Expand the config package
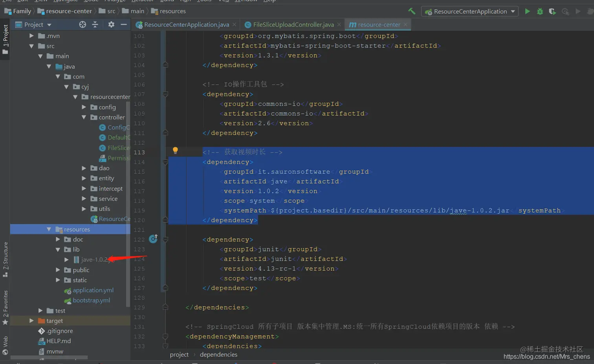 [84, 107]
